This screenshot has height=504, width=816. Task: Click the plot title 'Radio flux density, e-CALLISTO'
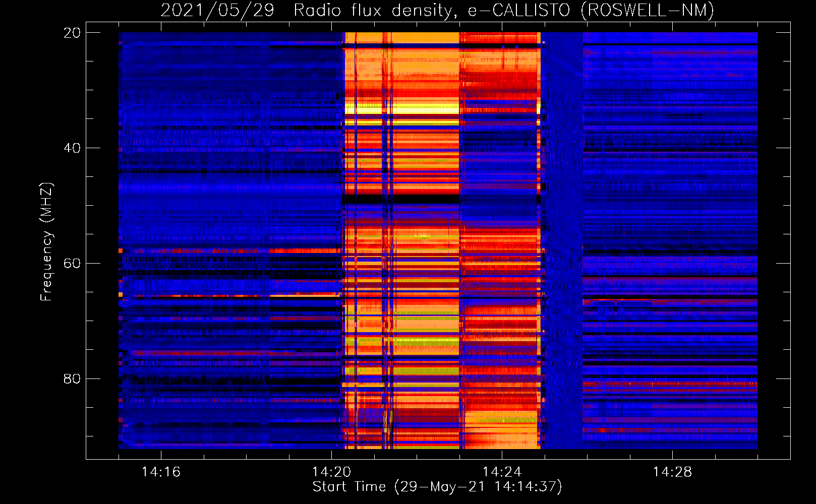tap(432, 11)
